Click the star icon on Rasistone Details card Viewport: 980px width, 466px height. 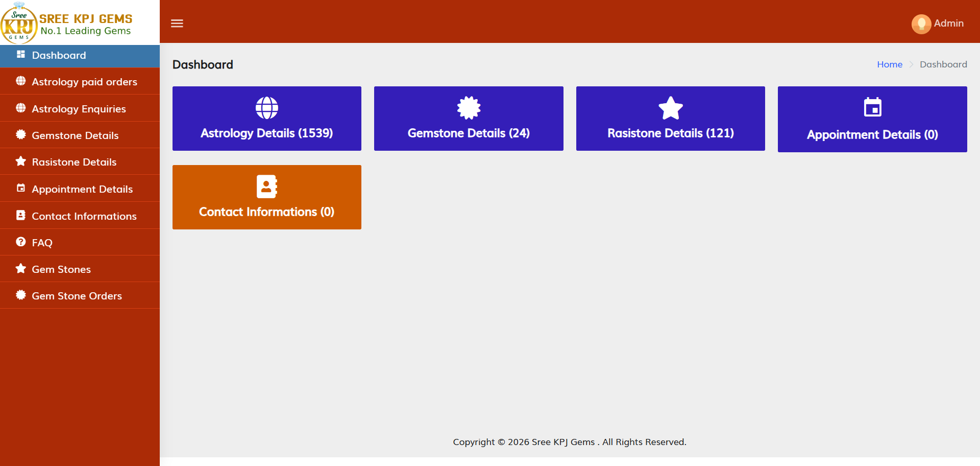(x=671, y=108)
